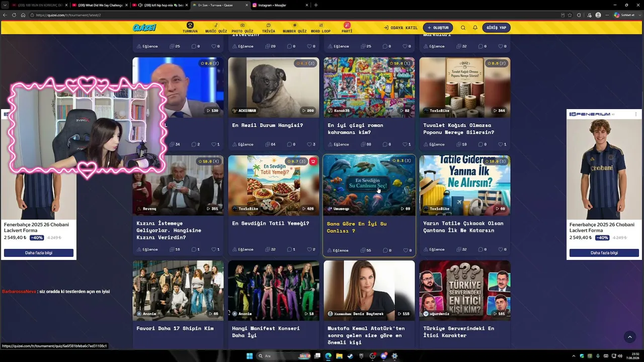644x362 pixels.
Task: Open 'En iyi çizgi roman kahramanı kim?' title
Action: [x=355, y=129]
